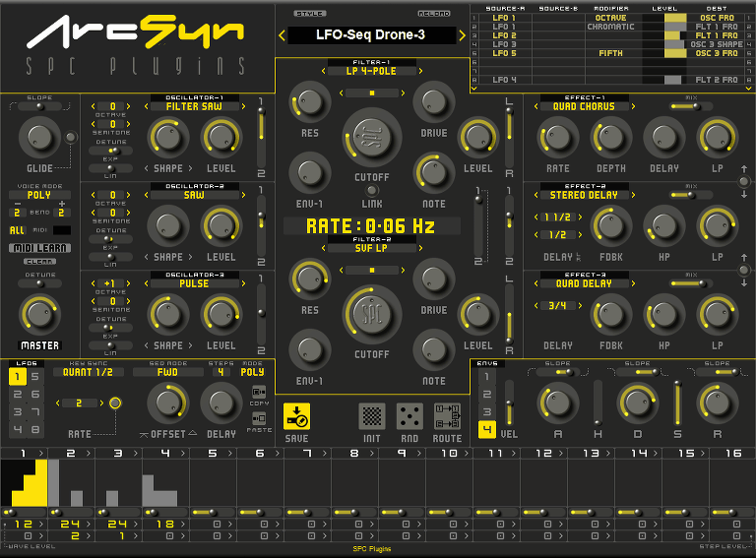Click the Oscillator-1 Level knob
This screenshot has width=756, height=558.
(x=221, y=138)
